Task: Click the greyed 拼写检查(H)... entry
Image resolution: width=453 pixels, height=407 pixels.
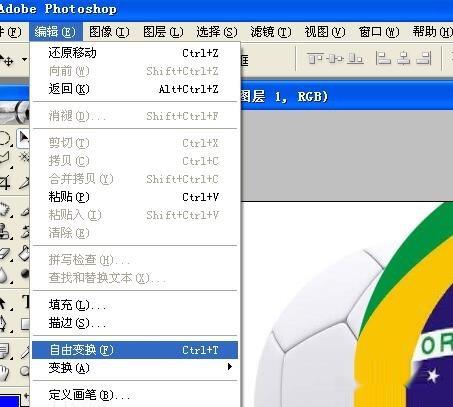Action: coord(135,260)
